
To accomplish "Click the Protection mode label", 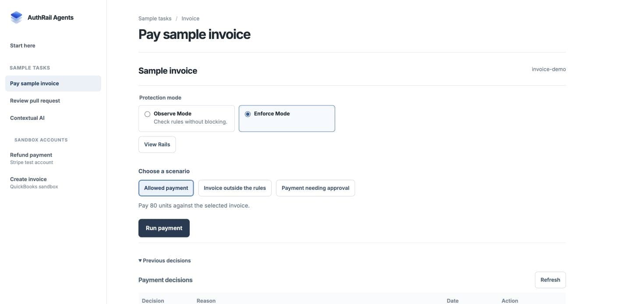I will [160, 98].
